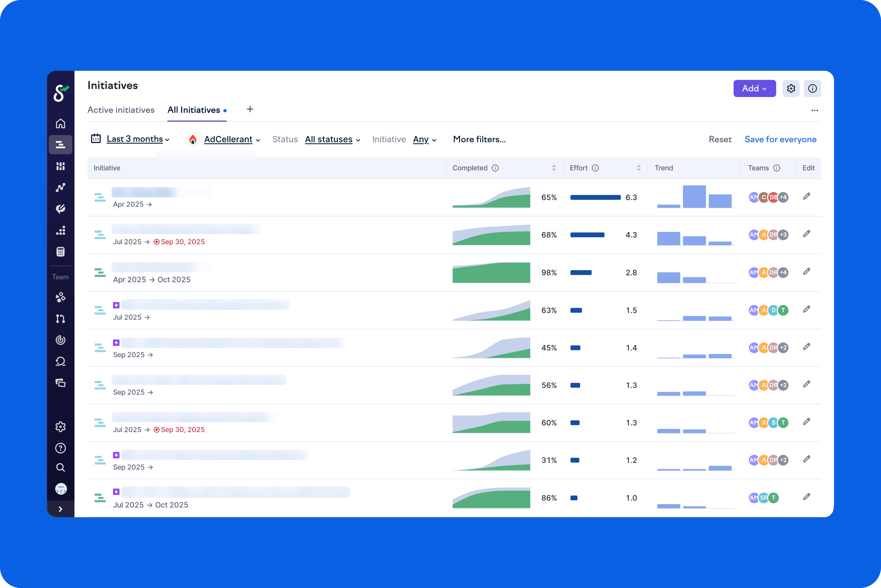Screen dimensions: 881x588
Task: Open the Last 3 months date dropdown
Action: point(138,139)
